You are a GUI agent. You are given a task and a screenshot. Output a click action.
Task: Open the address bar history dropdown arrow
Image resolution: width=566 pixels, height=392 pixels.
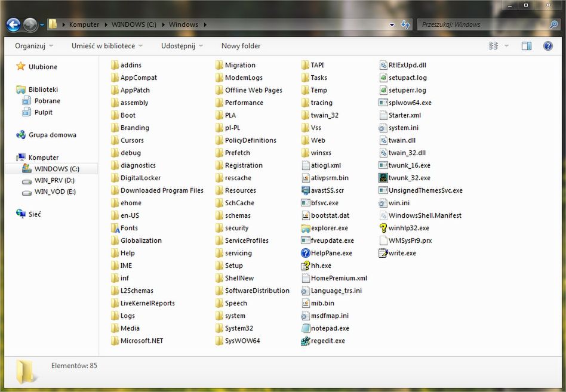tap(392, 25)
